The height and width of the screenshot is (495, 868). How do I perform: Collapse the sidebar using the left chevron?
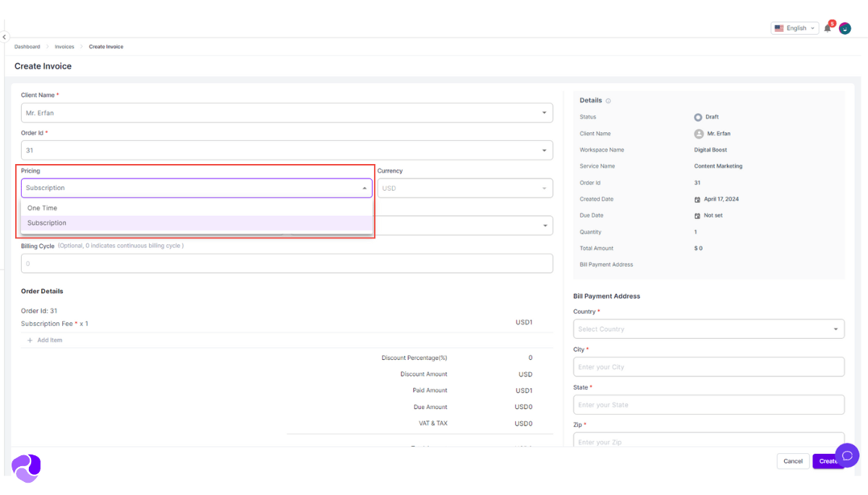(x=4, y=36)
